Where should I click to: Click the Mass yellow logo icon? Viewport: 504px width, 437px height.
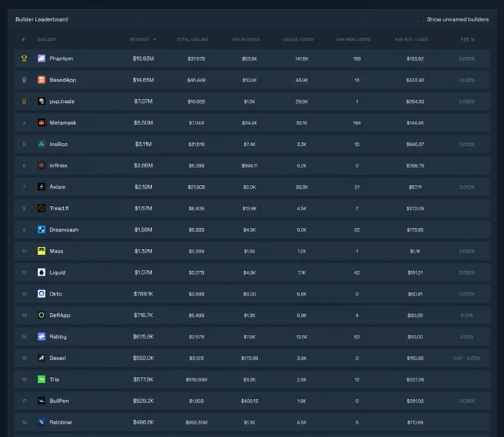[x=42, y=251]
